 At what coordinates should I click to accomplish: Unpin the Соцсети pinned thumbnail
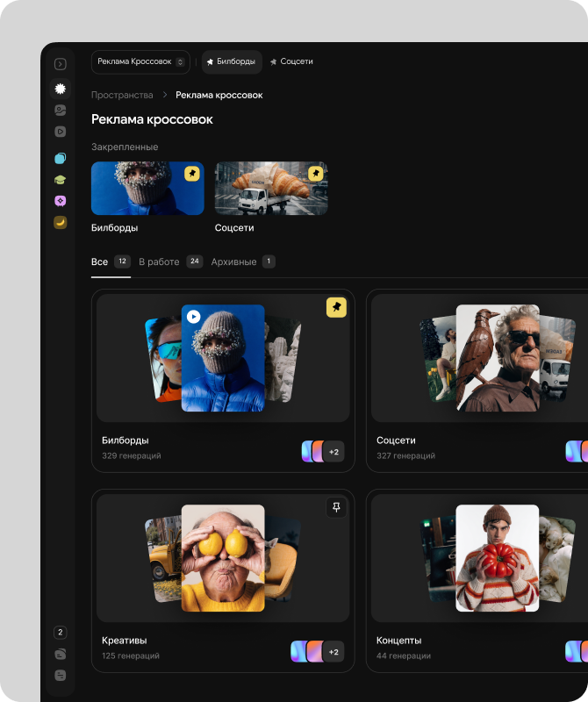tap(315, 174)
